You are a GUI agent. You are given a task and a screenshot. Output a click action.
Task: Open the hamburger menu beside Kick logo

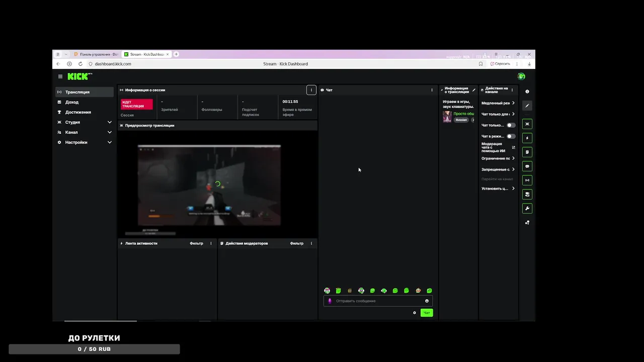[60, 76]
